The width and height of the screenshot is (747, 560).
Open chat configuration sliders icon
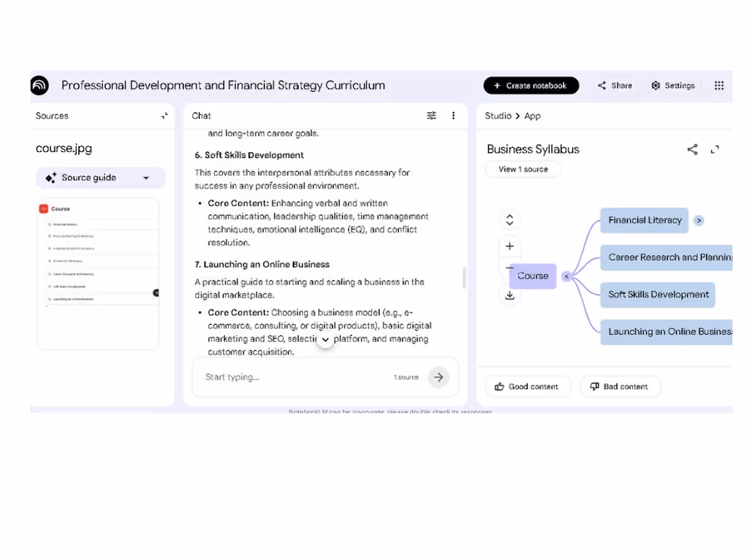click(431, 115)
